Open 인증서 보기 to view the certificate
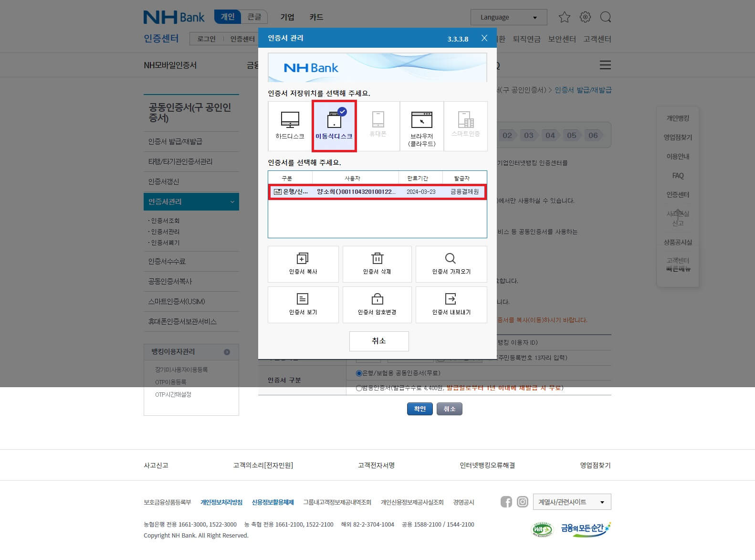The width and height of the screenshot is (755, 560). pos(303,305)
